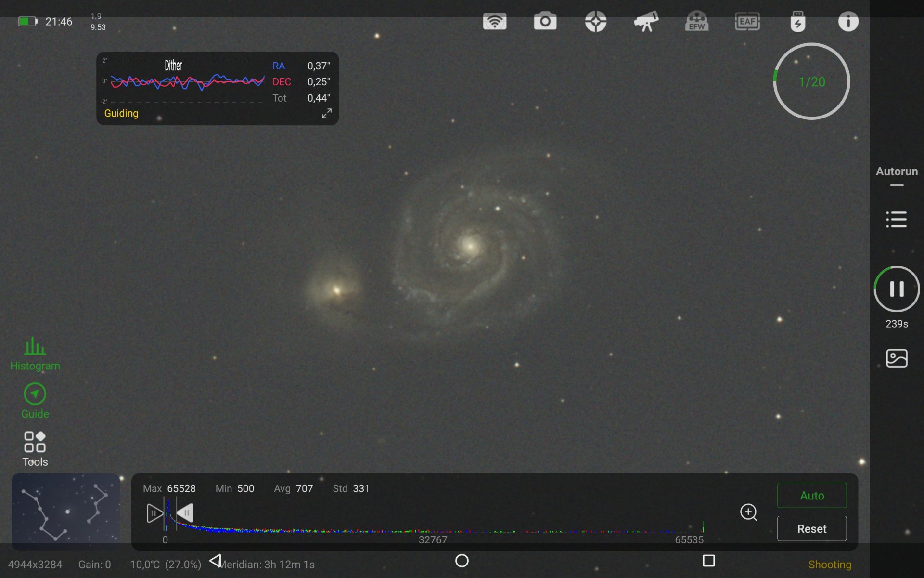This screenshot has height=578, width=924.
Task: Select the Autorun mode label
Action: coord(897,171)
